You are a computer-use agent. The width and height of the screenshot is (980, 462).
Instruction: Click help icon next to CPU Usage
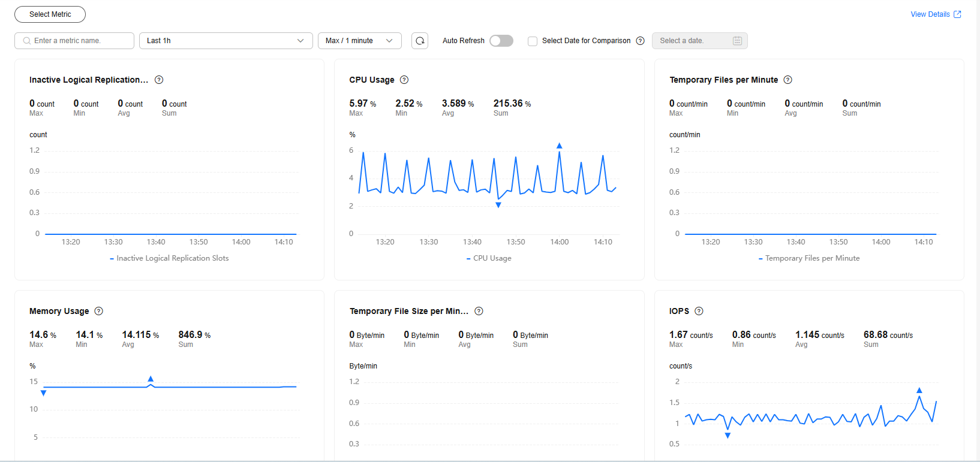point(404,80)
